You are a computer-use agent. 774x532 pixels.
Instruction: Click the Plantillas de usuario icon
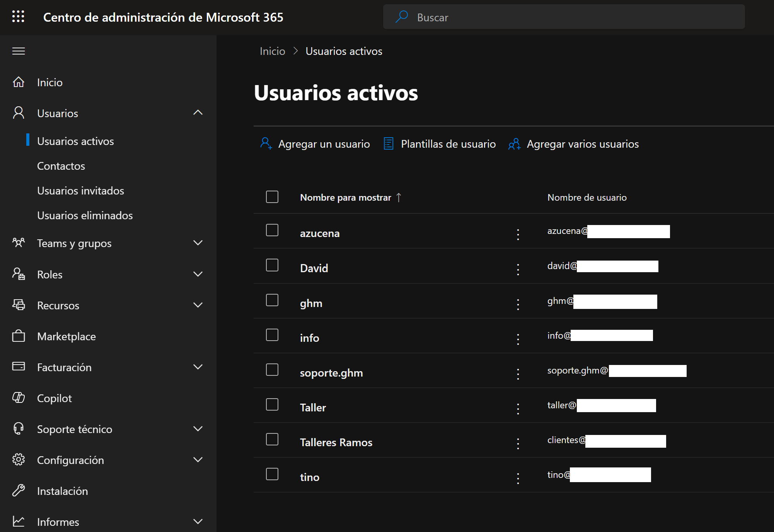coord(388,144)
